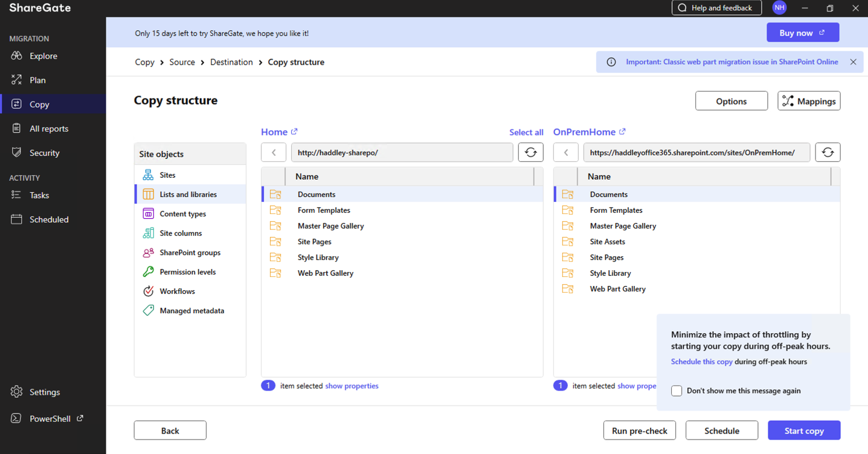Image resolution: width=868 pixels, height=454 pixels.
Task: Select Lists and libraries site object
Action: (x=190, y=194)
